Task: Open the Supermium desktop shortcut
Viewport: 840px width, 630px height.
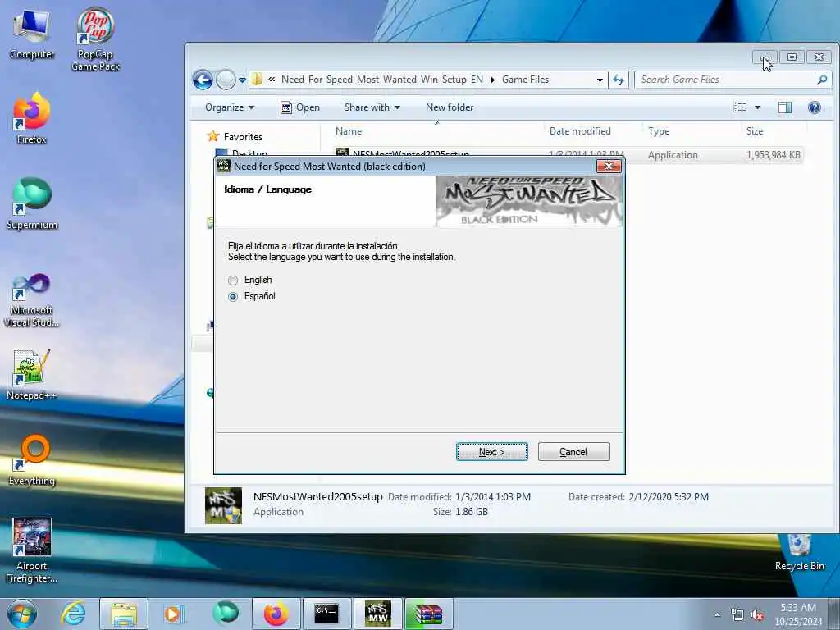Action: click(32, 203)
